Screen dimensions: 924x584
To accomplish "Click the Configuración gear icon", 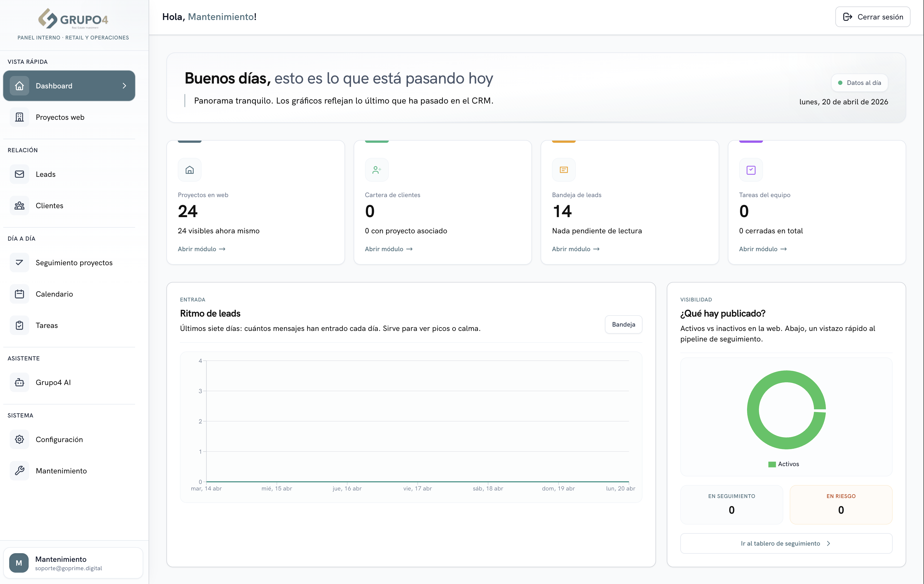I will (19, 439).
